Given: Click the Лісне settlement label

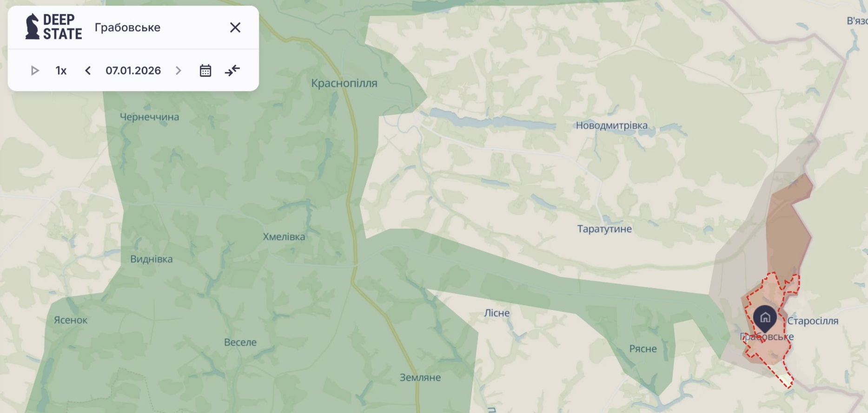Looking at the screenshot, I should pyautogui.click(x=497, y=313).
